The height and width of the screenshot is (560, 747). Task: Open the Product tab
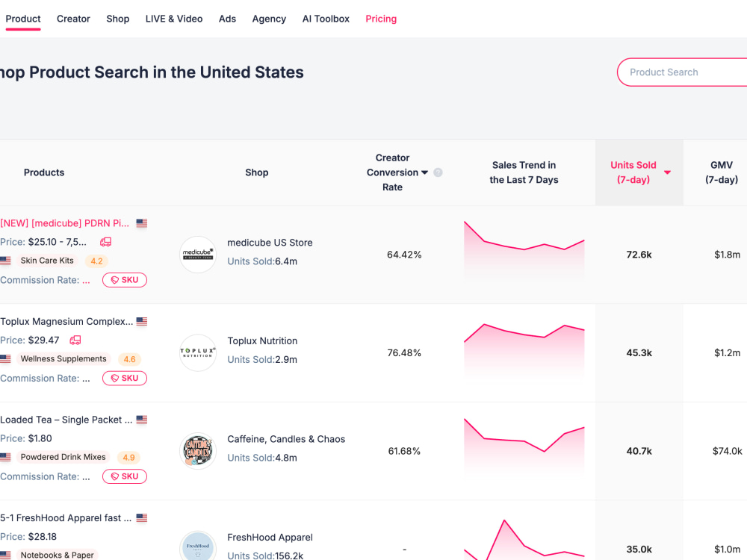pos(23,19)
